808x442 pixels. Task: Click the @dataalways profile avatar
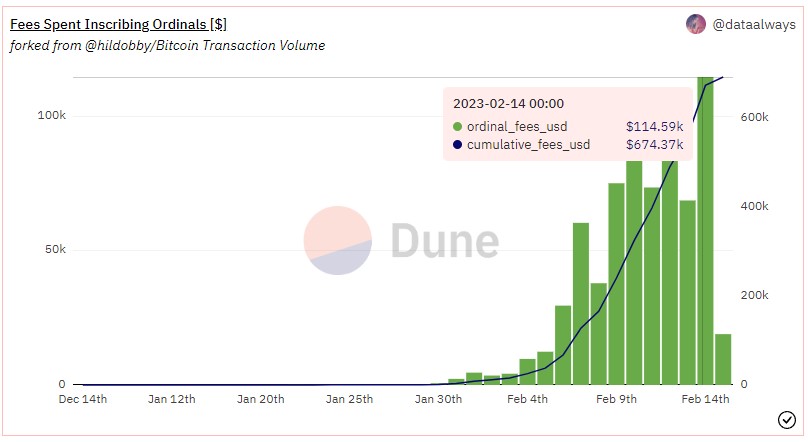(x=695, y=24)
